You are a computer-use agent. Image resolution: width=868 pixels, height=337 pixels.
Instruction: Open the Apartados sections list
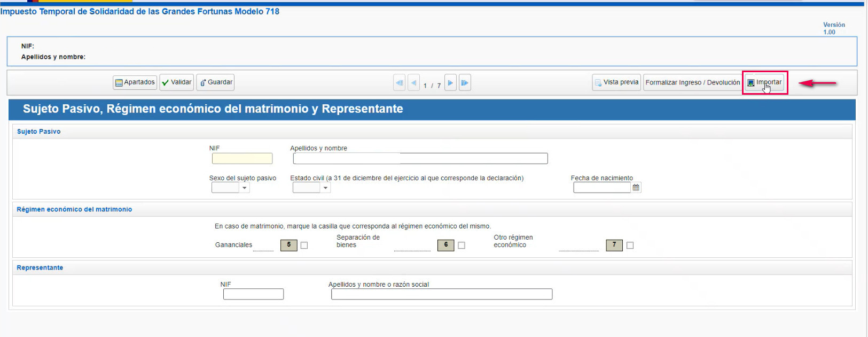[x=135, y=82]
